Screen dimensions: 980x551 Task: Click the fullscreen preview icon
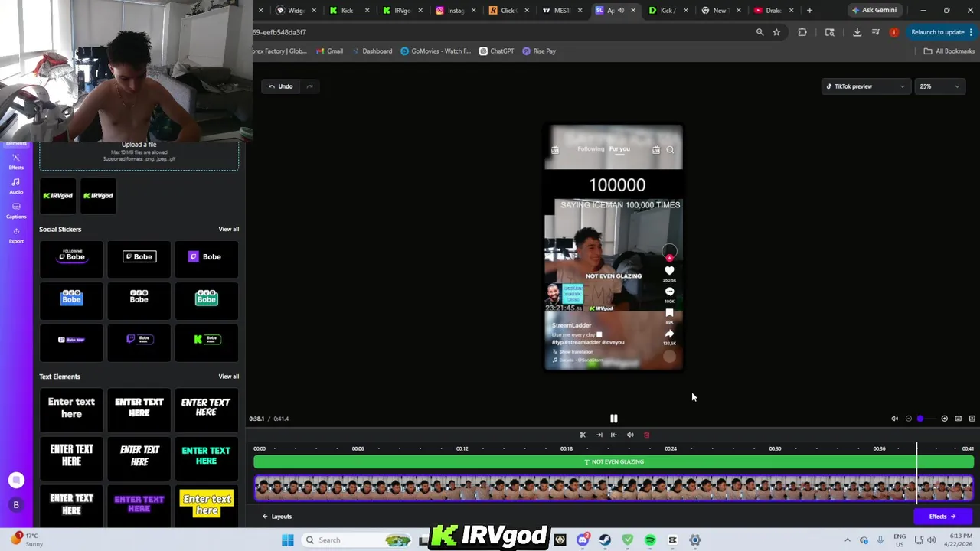(x=972, y=419)
